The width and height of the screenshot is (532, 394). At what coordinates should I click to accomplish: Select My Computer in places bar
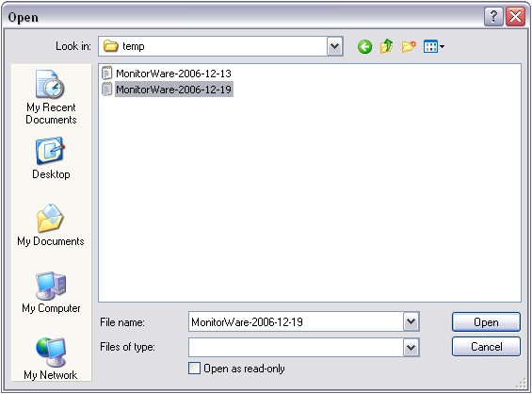51,292
